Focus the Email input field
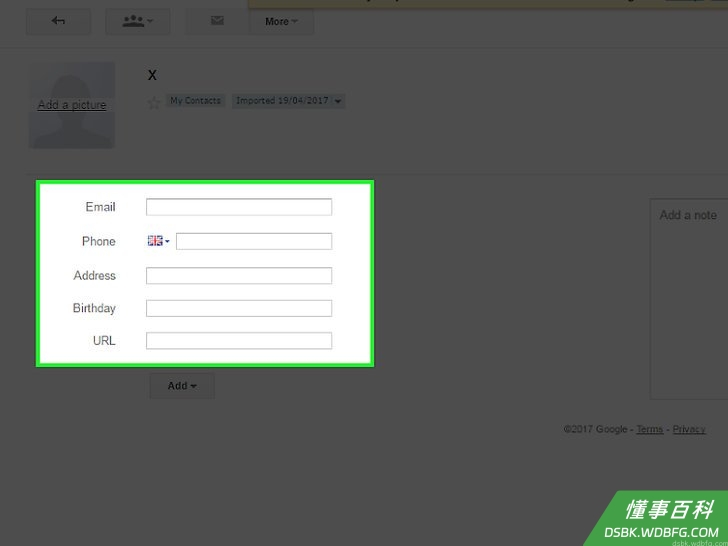This screenshot has width=728, height=546. pos(239,207)
